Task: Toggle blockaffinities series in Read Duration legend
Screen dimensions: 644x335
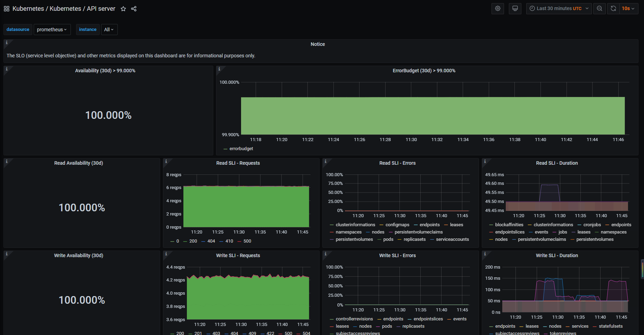Action: (509, 225)
